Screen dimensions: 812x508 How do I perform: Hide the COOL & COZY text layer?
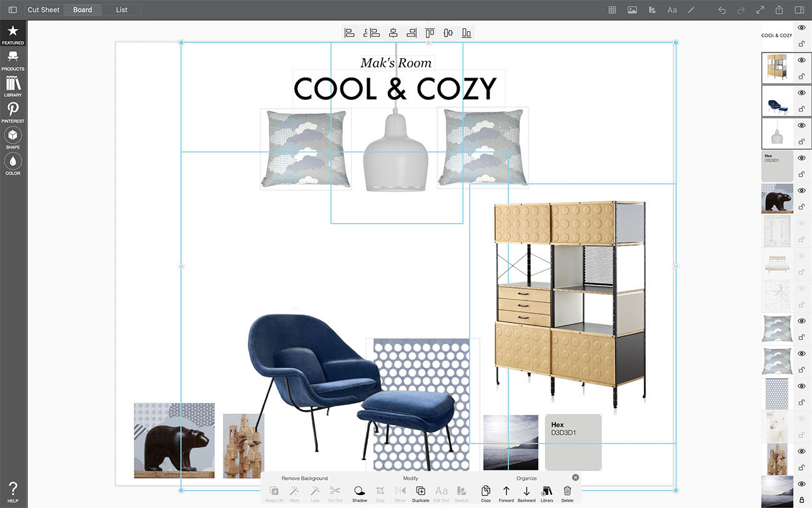[801, 27]
